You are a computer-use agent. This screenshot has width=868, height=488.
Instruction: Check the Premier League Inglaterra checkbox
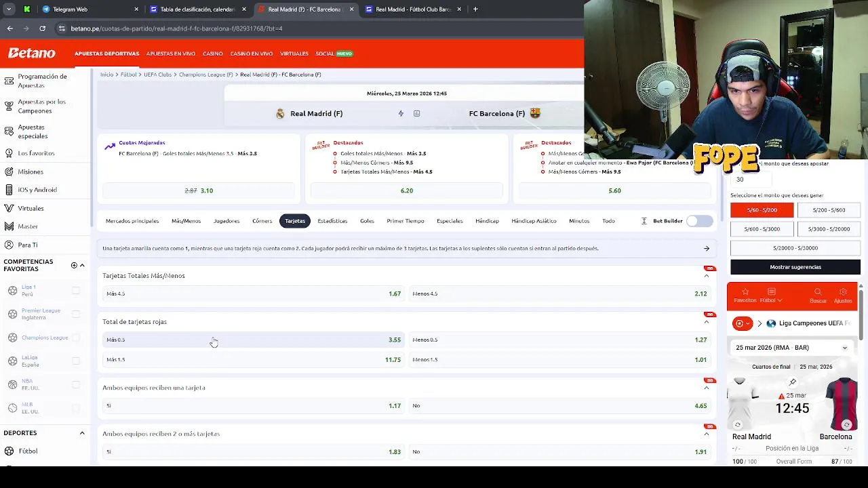tap(76, 314)
